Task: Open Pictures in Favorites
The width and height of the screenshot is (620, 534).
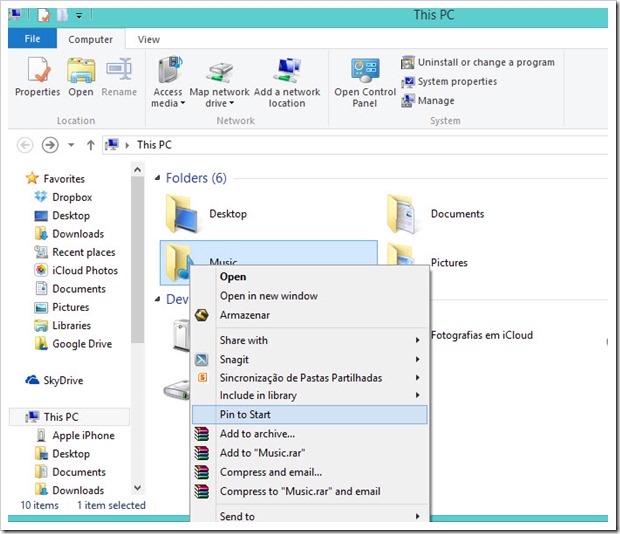Action: [x=62, y=307]
